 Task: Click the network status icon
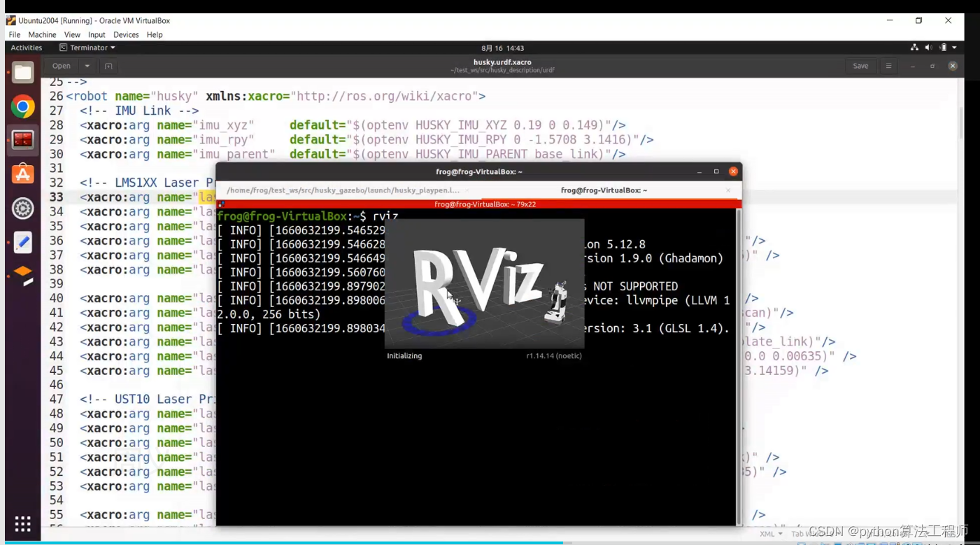coord(914,48)
